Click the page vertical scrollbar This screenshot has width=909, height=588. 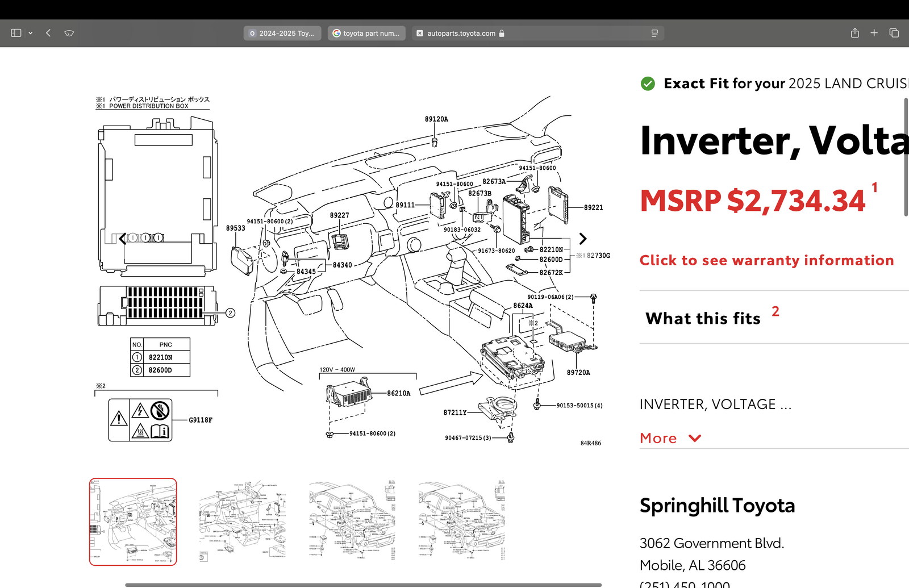pos(906,157)
